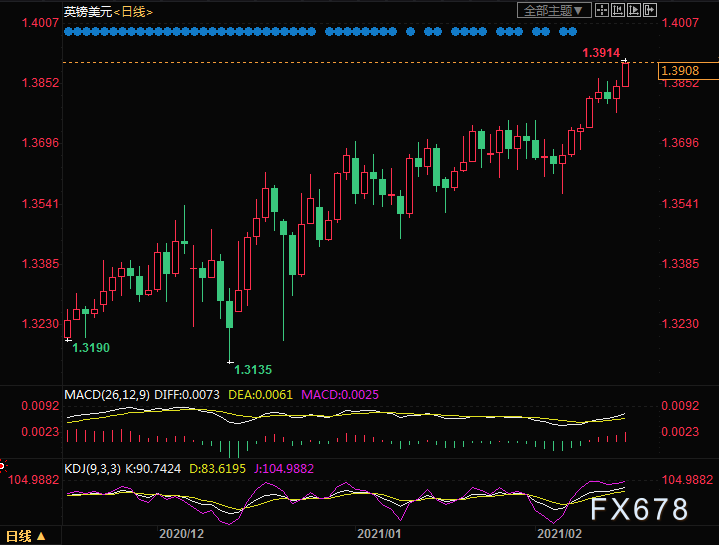
Task: Open the 日线 period selector at bottom-left
Action: pyautogui.click(x=26, y=536)
